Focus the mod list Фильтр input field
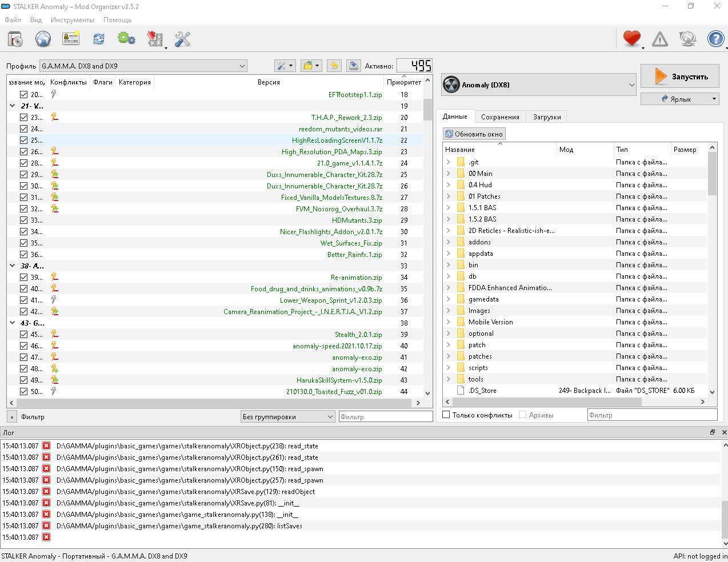728x562 pixels. pos(386,416)
